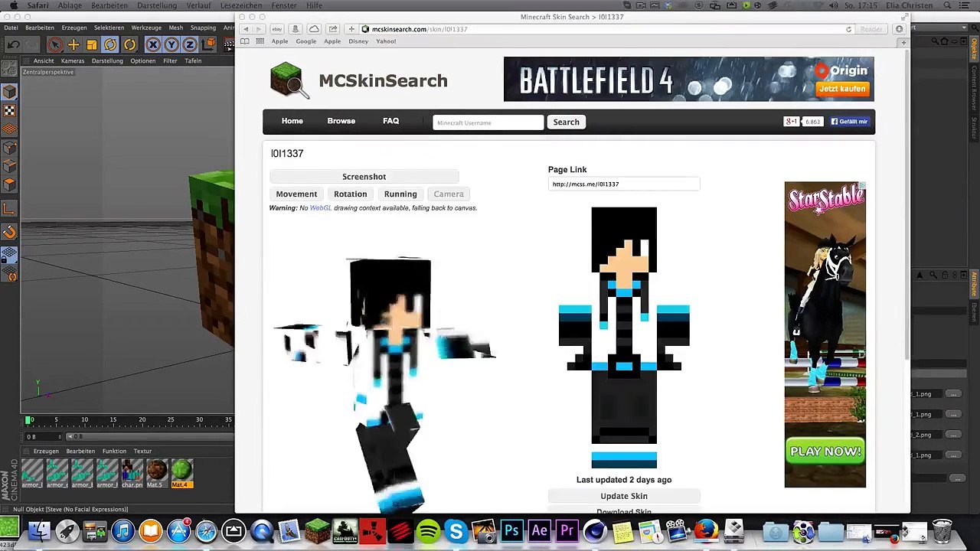Click the iCloud tabs icon in Safari

point(314,29)
